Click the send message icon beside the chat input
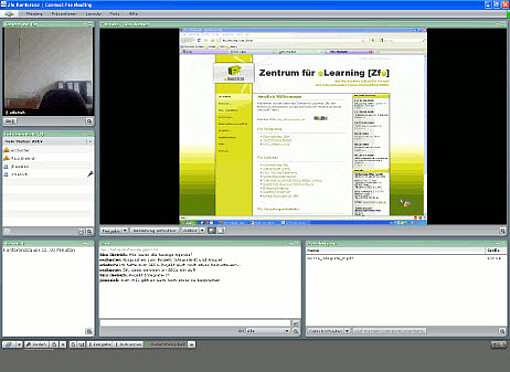The image size is (510, 372). coord(295,323)
